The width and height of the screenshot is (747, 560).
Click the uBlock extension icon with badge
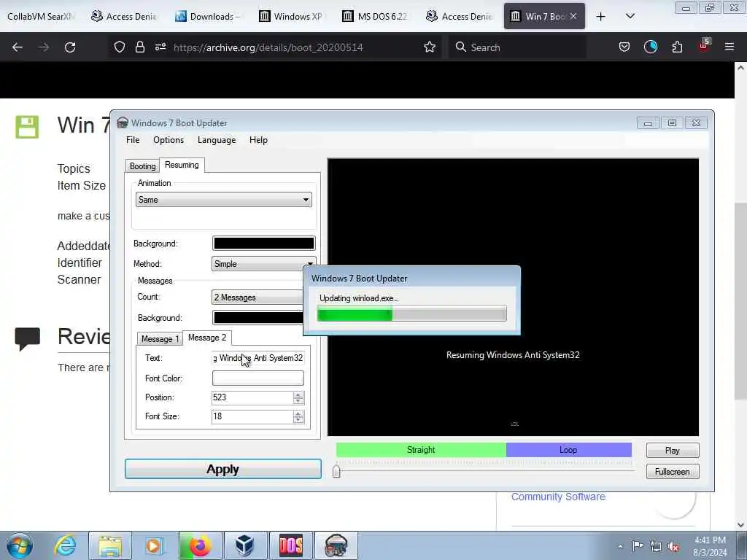coord(704,46)
